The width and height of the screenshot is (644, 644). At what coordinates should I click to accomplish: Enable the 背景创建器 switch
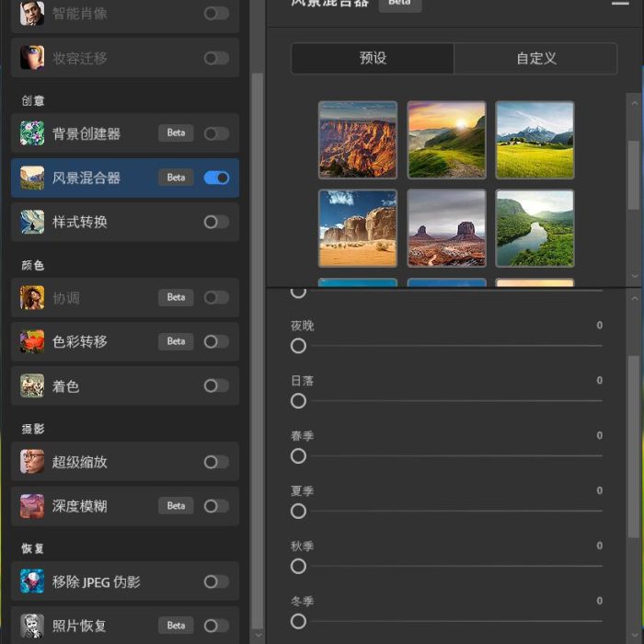tap(216, 133)
